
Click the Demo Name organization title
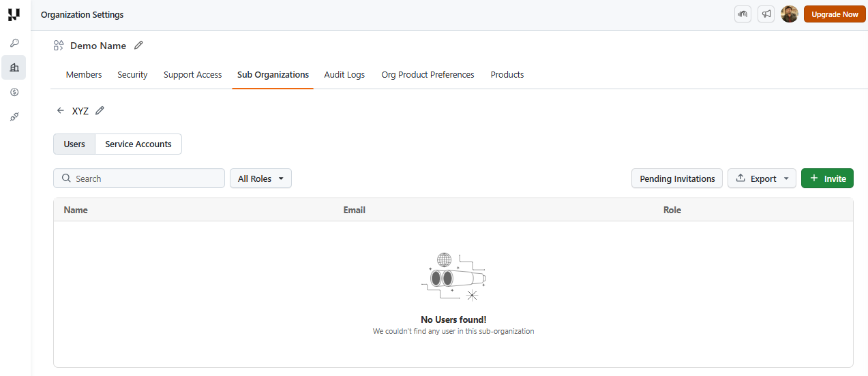pyautogui.click(x=98, y=46)
